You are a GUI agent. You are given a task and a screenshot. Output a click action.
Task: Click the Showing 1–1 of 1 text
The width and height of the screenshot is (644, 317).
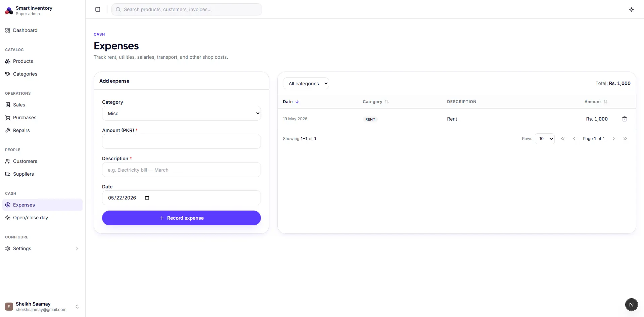tap(300, 139)
